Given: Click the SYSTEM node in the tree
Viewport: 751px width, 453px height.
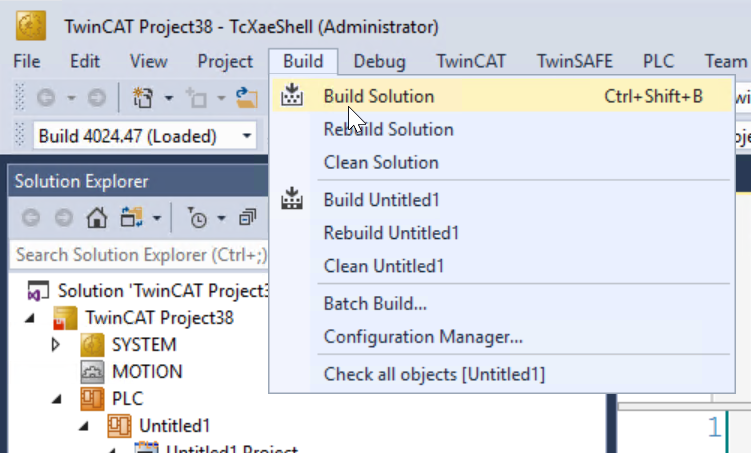Looking at the screenshot, I should coord(143,344).
